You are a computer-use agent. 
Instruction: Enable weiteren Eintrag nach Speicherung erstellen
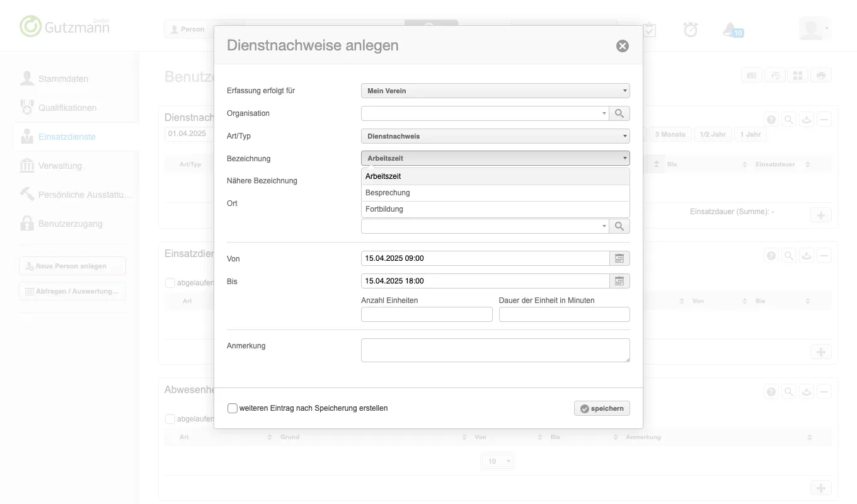pyautogui.click(x=233, y=408)
